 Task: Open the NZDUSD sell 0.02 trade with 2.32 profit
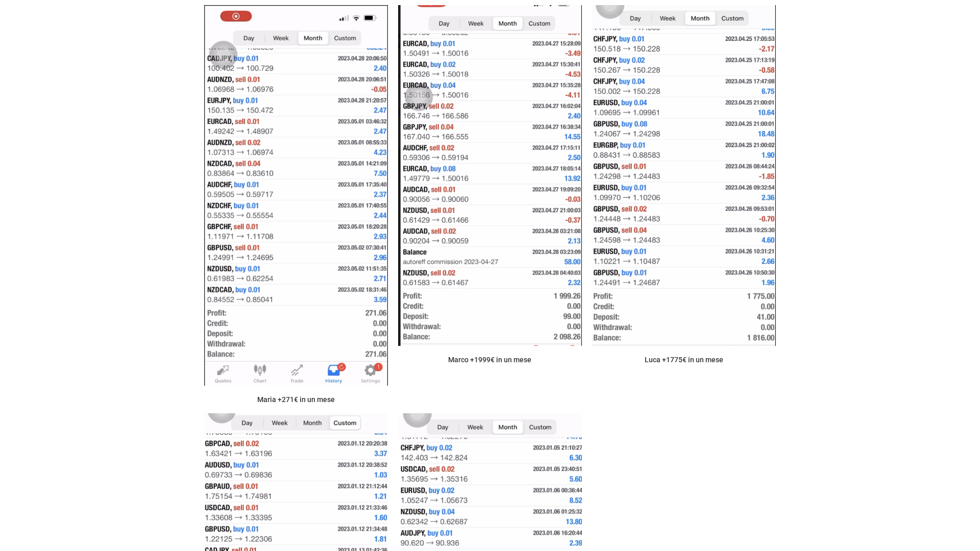point(492,278)
